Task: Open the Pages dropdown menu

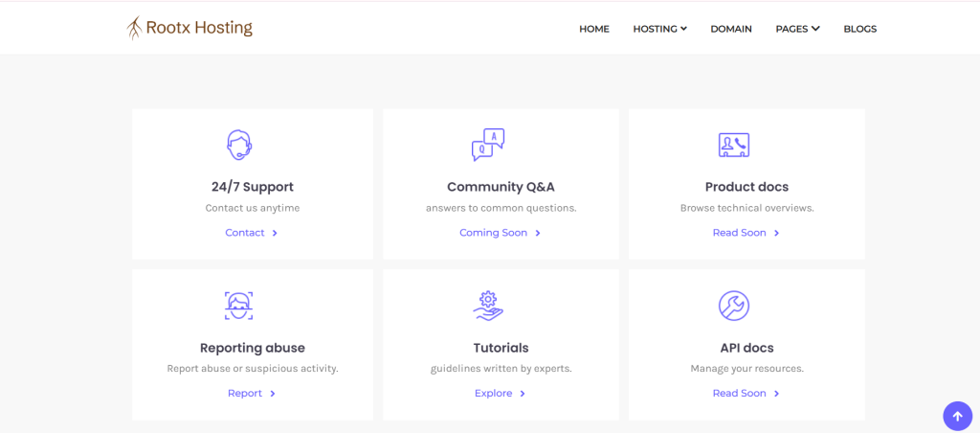Action: 797,29
